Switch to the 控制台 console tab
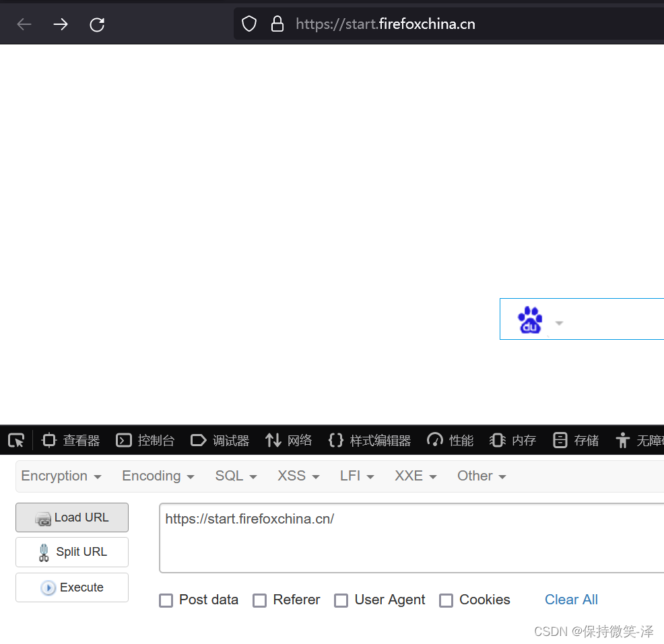 pyautogui.click(x=145, y=441)
